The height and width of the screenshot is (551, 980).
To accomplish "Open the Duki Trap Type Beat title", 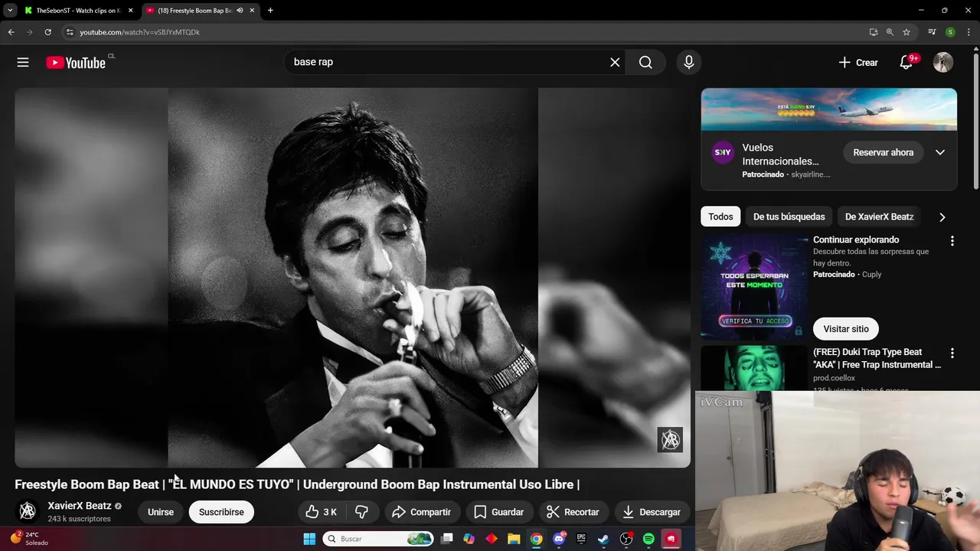I will coord(877,358).
